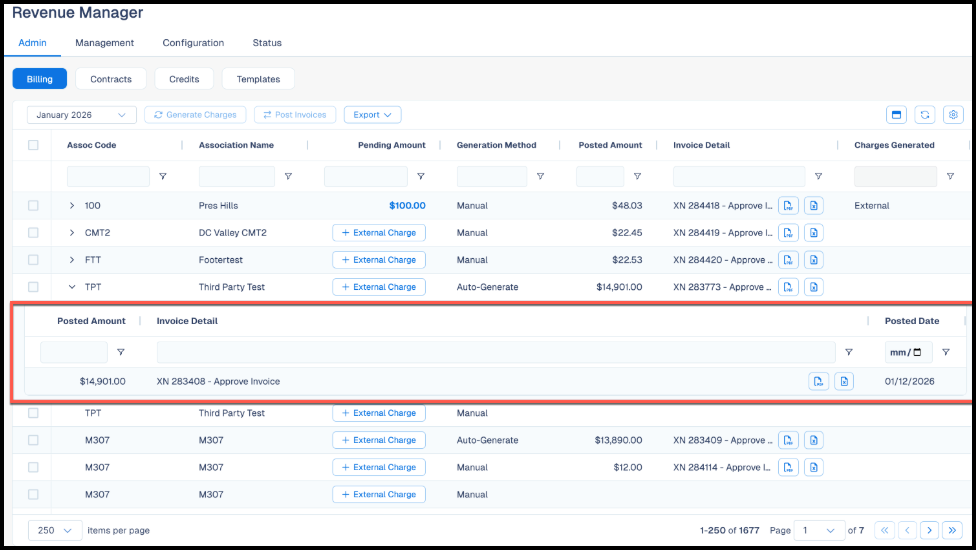Viewport: 976px width, 550px height.
Task: Tick the checkbox for the Footertest row
Action: [33, 260]
